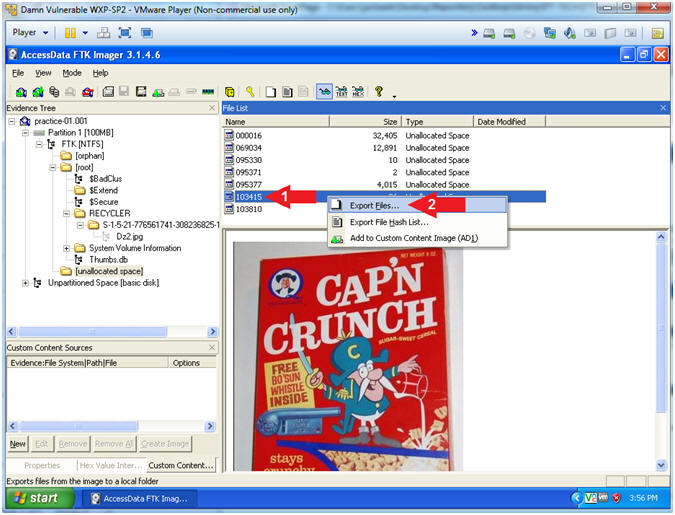The height and width of the screenshot is (515, 675).
Task: Collapse the practice-01.001 evidence node
Action: coord(12,121)
